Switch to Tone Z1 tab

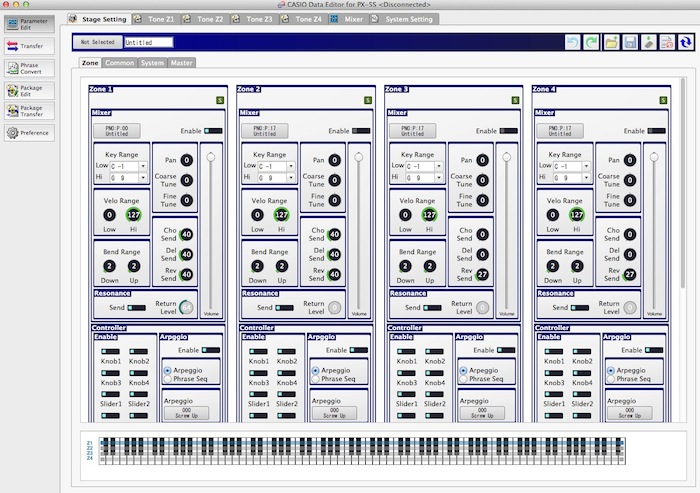tap(156, 19)
